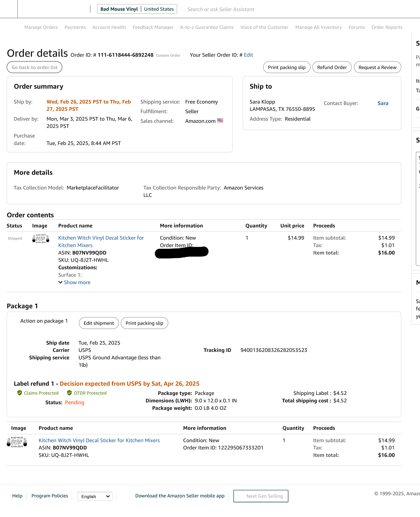Open product thumbnail in Package 1 table
Image resolution: width=420 pixels, height=517 pixels.
tap(17, 442)
